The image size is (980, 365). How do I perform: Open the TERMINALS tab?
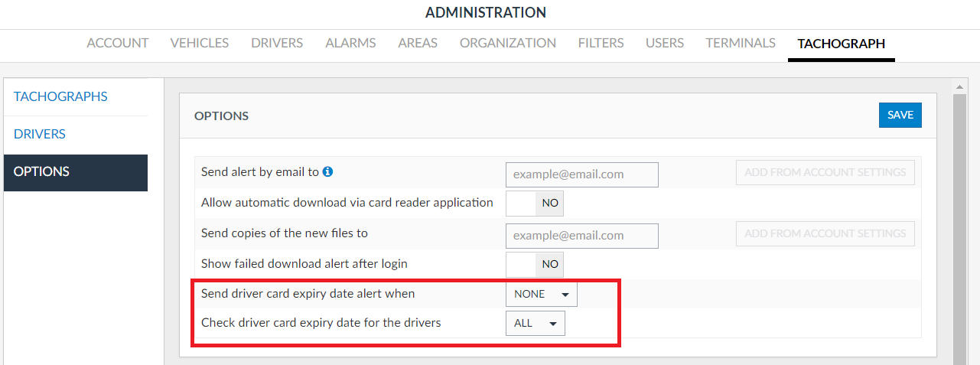[740, 43]
